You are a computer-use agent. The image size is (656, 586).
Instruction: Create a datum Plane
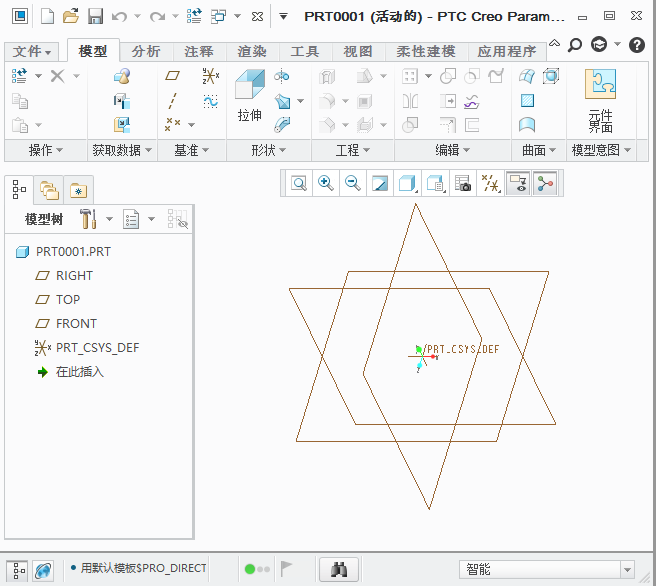point(172,76)
